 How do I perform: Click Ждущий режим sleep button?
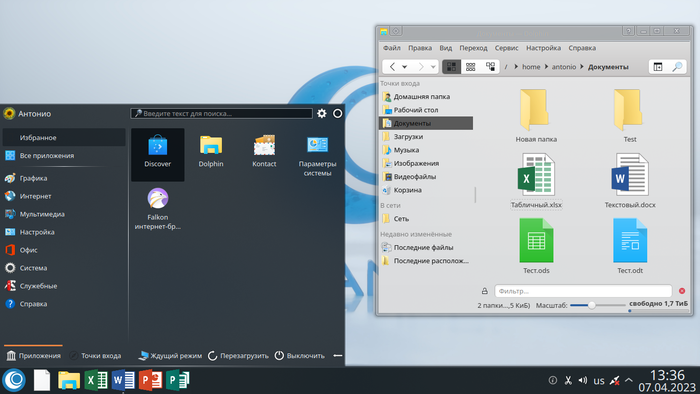tap(170, 356)
